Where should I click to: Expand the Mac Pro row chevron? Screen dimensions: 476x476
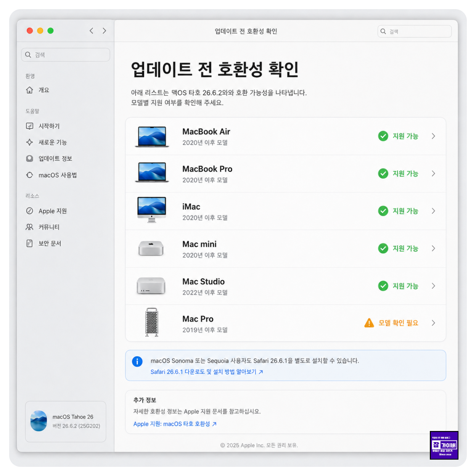point(433,323)
